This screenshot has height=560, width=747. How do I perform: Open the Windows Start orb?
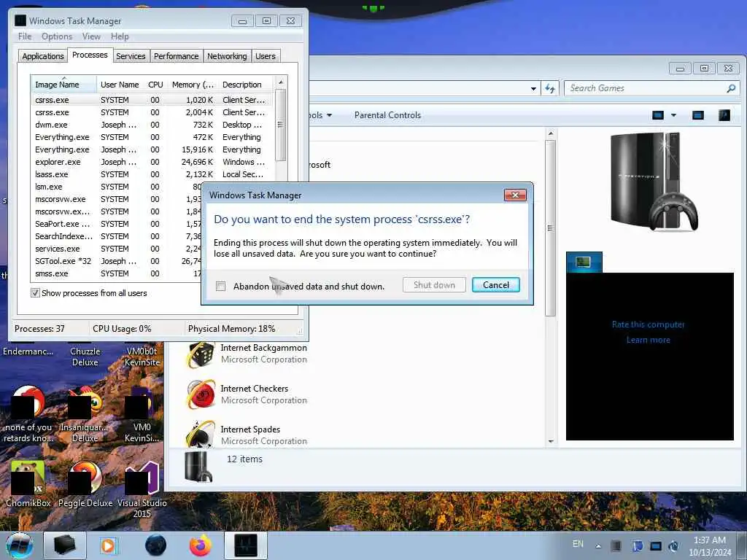point(20,545)
